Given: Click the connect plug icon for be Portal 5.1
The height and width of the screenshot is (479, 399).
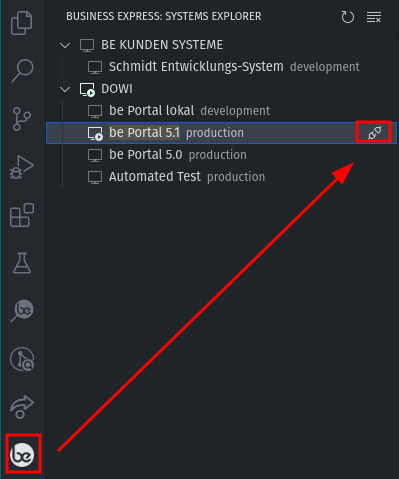Looking at the screenshot, I should [374, 133].
